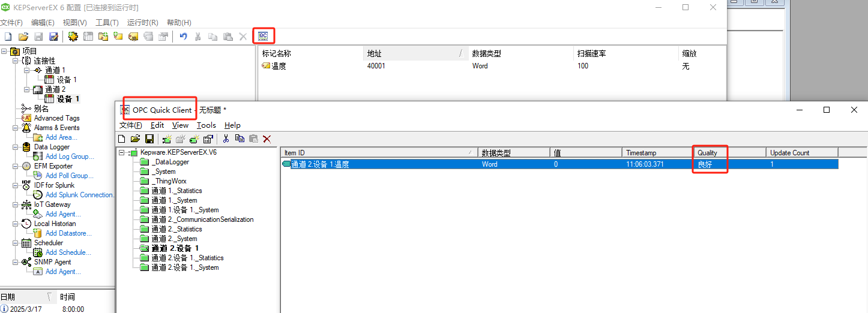Click Save floppy icon in OPC Quick Client toolbar

click(149, 139)
